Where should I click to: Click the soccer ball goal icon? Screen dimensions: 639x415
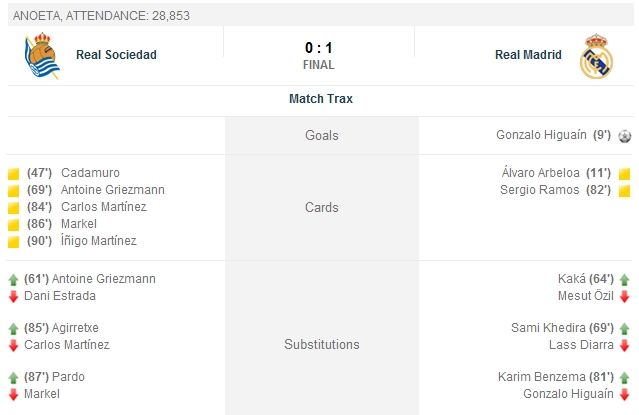(624, 136)
